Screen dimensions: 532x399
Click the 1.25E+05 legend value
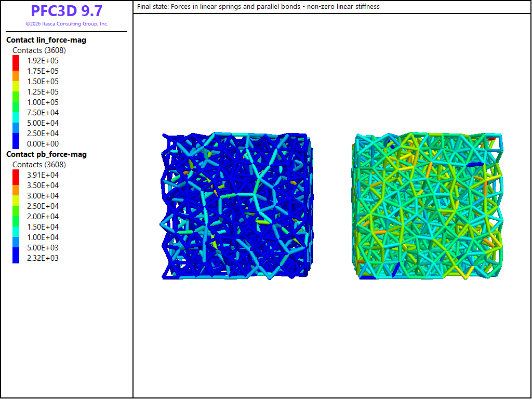[43, 92]
